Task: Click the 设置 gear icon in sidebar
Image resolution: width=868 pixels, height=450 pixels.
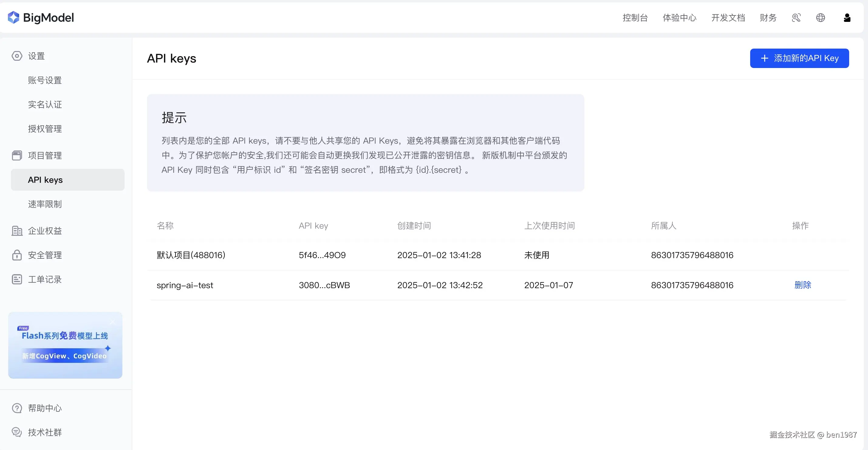Action: pyautogui.click(x=17, y=56)
